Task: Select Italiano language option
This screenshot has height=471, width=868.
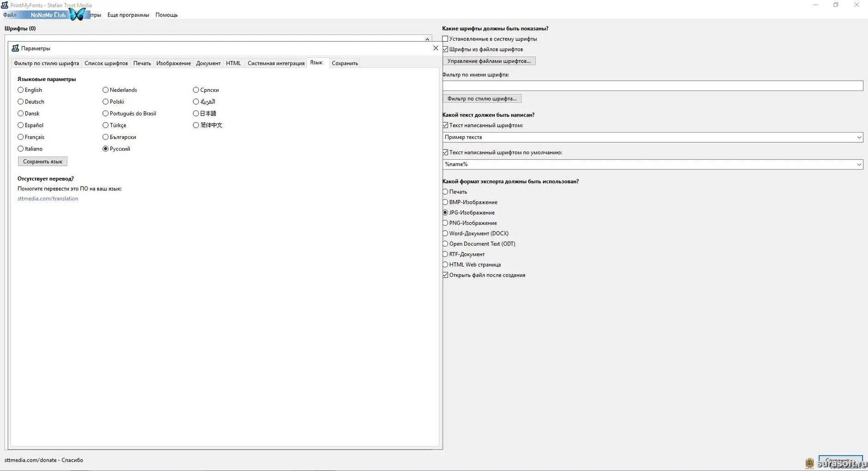Action: (x=30, y=149)
